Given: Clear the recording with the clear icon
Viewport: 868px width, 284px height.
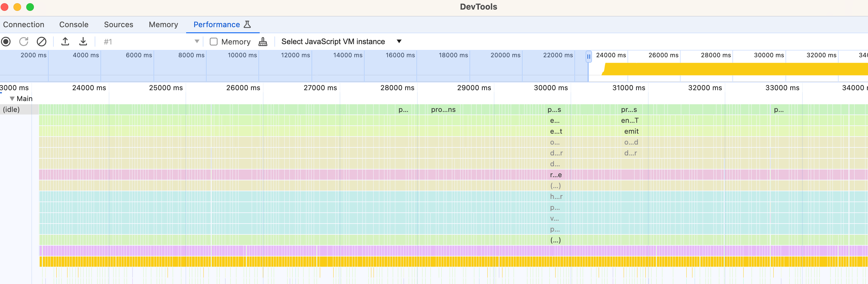Looking at the screenshot, I should pyautogui.click(x=42, y=42).
